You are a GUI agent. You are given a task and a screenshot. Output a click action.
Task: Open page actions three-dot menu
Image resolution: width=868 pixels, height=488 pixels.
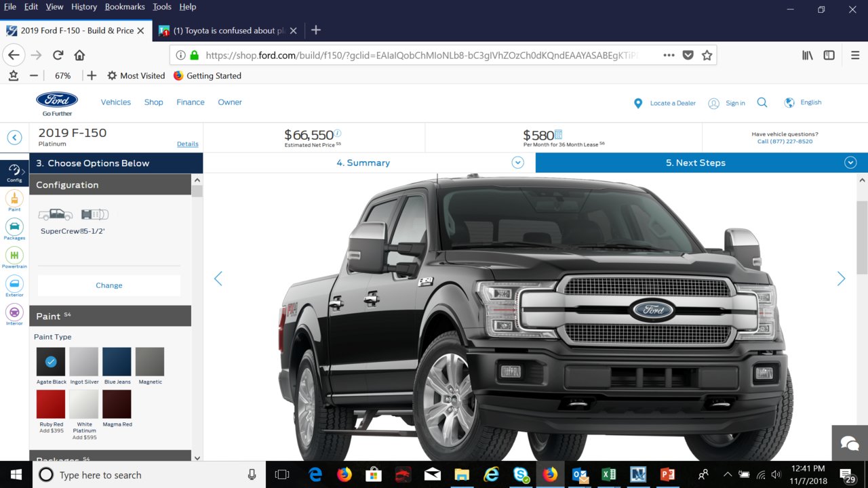tap(669, 55)
